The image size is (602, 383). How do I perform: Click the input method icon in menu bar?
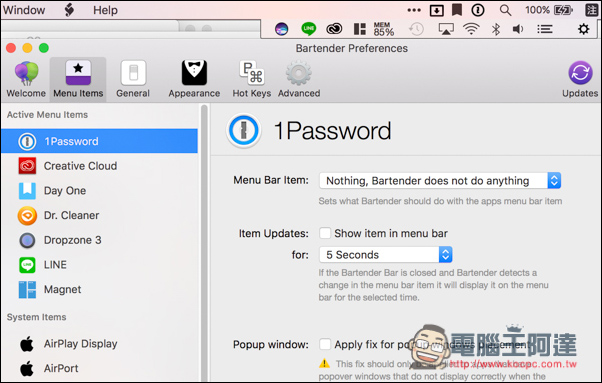pos(591,10)
